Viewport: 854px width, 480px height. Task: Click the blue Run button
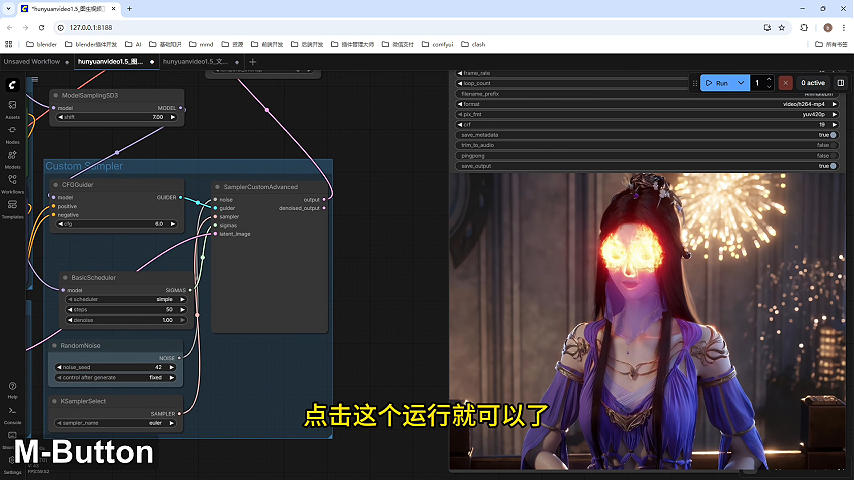717,83
